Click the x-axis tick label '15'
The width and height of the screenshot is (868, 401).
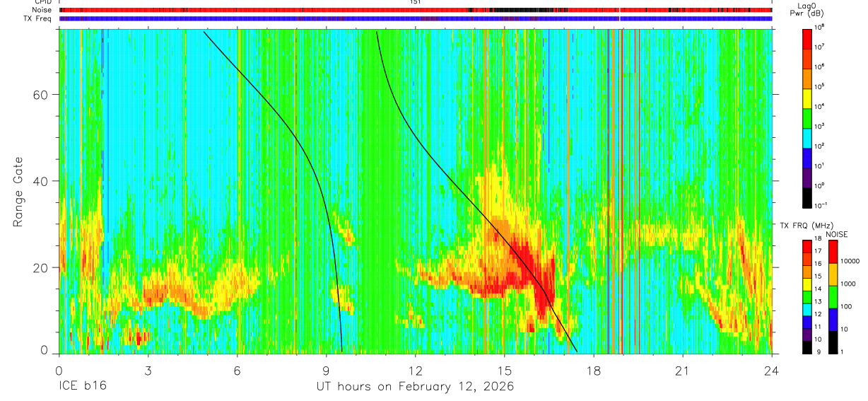click(x=505, y=371)
